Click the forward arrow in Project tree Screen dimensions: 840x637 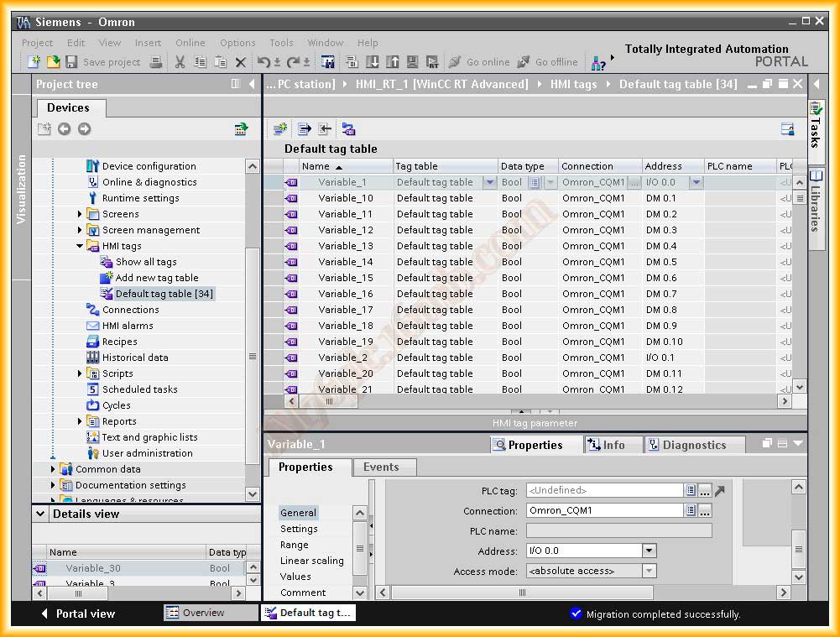click(x=84, y=128)
